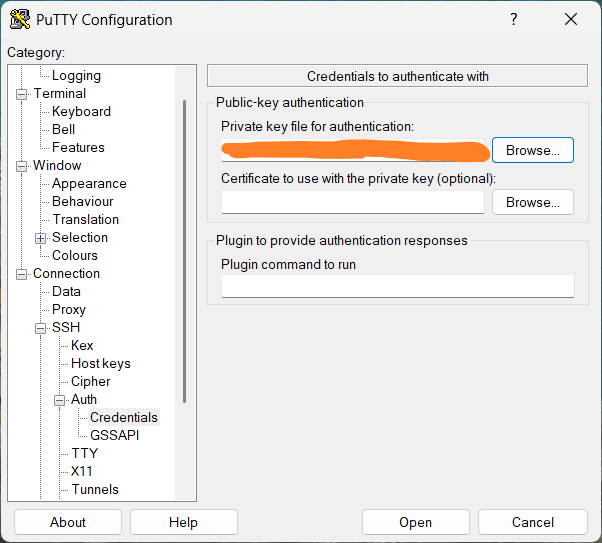This screenshot has height=543, width=602.
Task: Open the Data settings category
Action: pos(66,292)
